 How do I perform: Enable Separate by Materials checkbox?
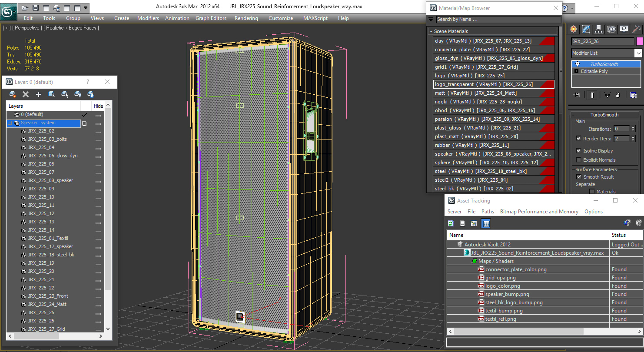pyautogui.click(x=592, y=191)
